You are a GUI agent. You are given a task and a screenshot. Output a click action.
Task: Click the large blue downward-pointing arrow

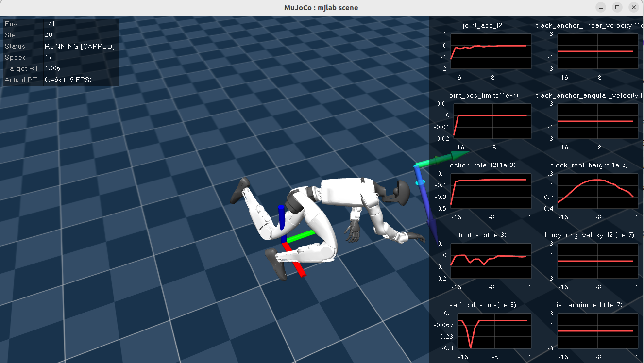click(x=425, y=204)
